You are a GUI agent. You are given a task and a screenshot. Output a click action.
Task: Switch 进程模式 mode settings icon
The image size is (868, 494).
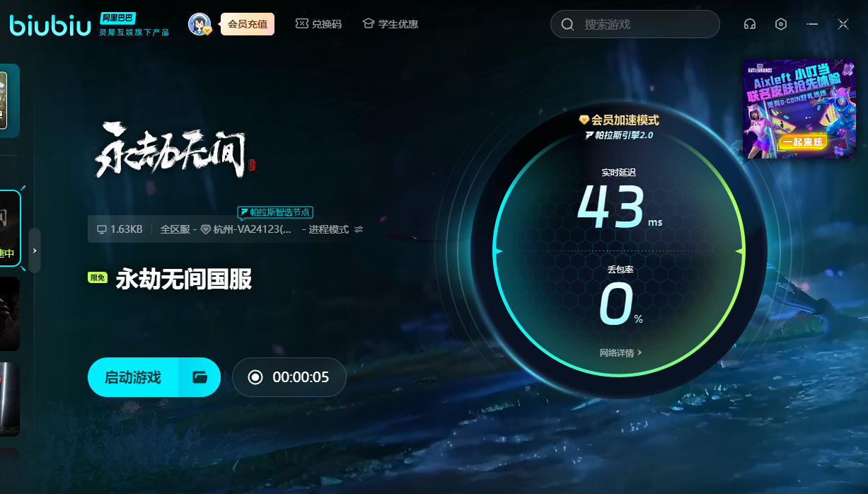[359, 229]
